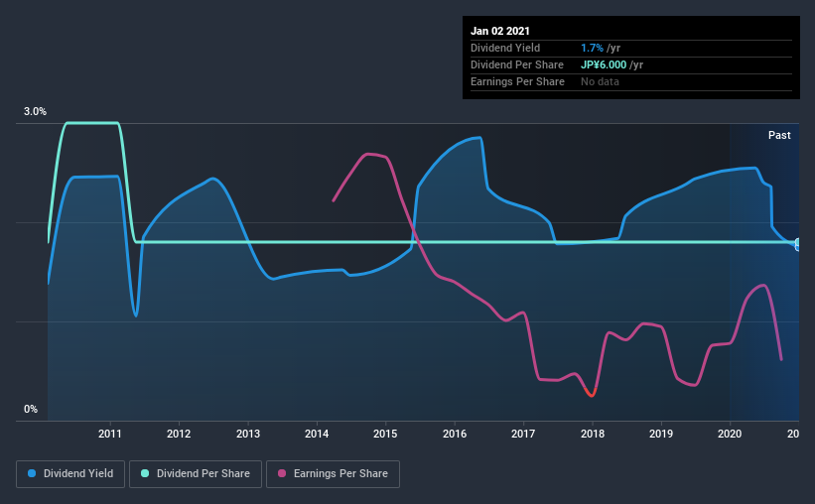Click the 3.0% y-axis label

click(x=35, y=112)
